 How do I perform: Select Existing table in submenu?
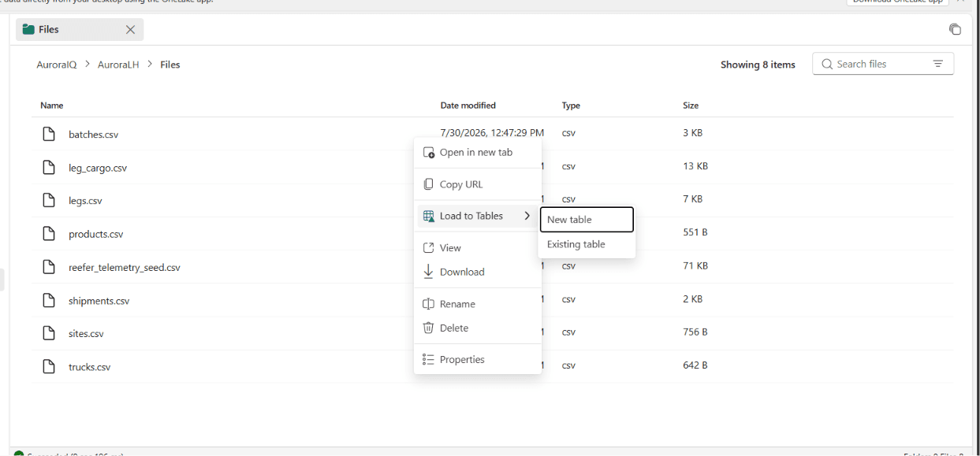point(587,245)
